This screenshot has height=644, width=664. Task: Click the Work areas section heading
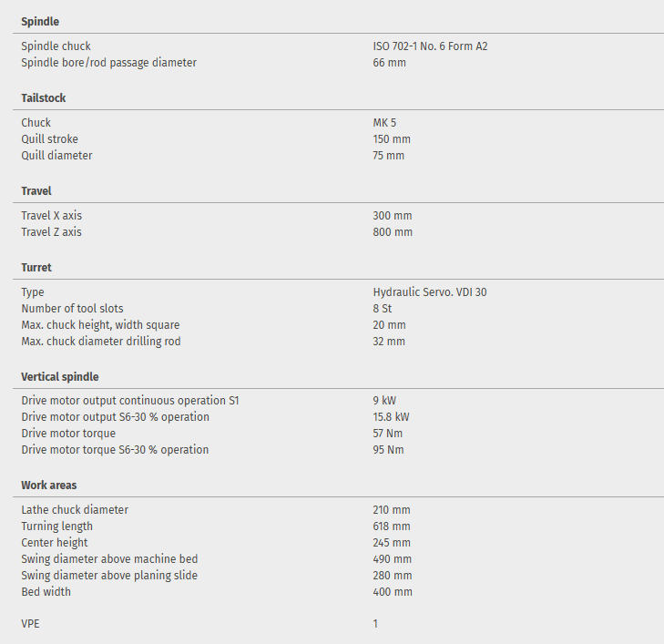tap(49, 486)
